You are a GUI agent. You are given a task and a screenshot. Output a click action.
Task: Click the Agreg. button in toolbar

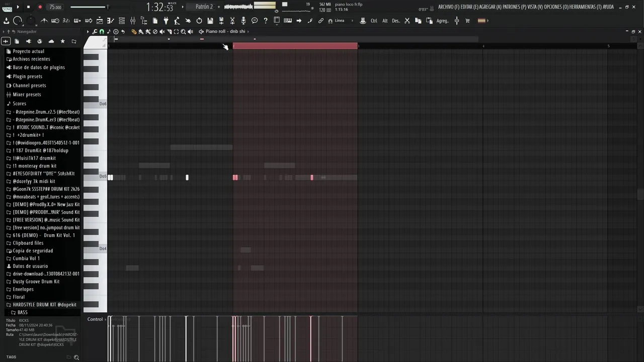[443, 21]
